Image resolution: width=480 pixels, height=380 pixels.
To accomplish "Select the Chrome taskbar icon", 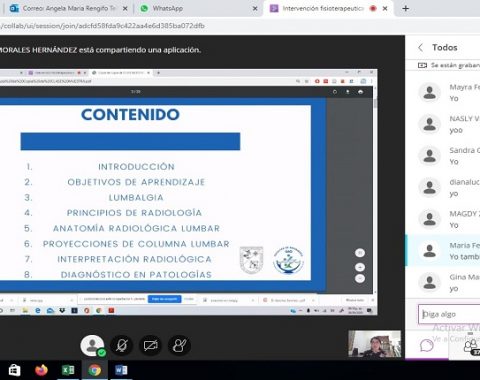I will point(95,370).
